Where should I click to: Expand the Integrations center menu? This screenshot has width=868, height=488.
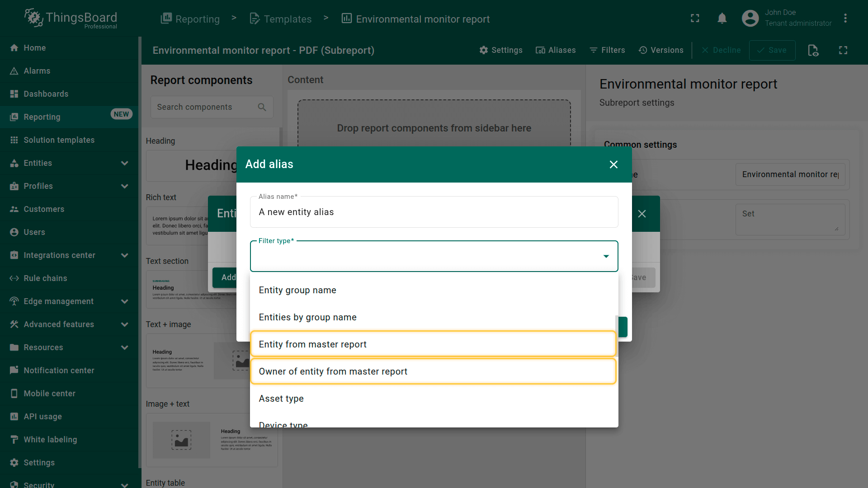[x=124, y=255]
